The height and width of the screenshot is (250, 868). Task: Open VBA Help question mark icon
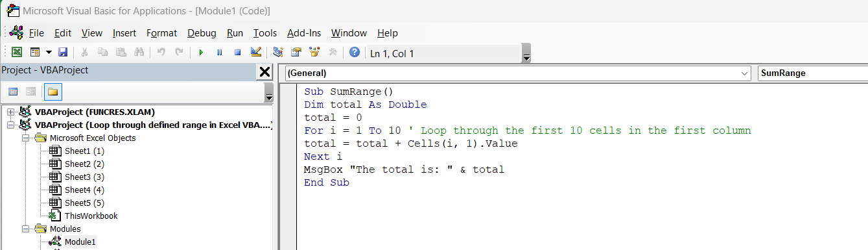pos(354,53)
